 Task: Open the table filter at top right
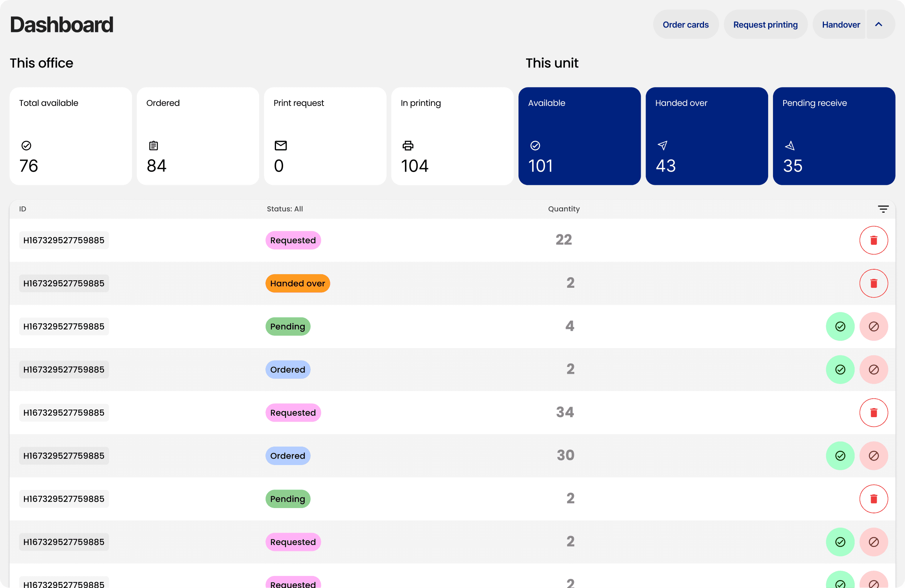(883, 209)
